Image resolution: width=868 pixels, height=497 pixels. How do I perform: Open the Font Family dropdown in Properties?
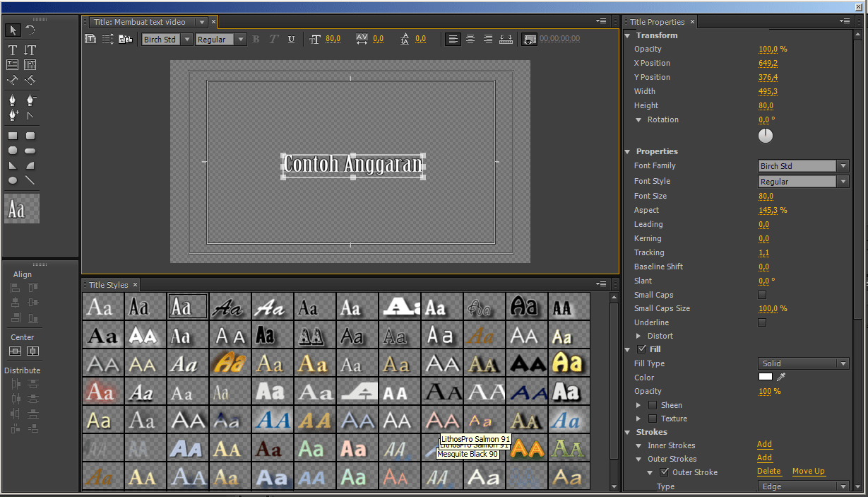tap(803, 166)
